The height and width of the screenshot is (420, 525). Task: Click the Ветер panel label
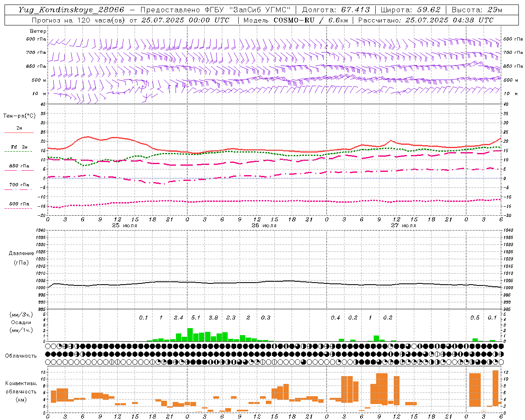(x=38, y=31)
